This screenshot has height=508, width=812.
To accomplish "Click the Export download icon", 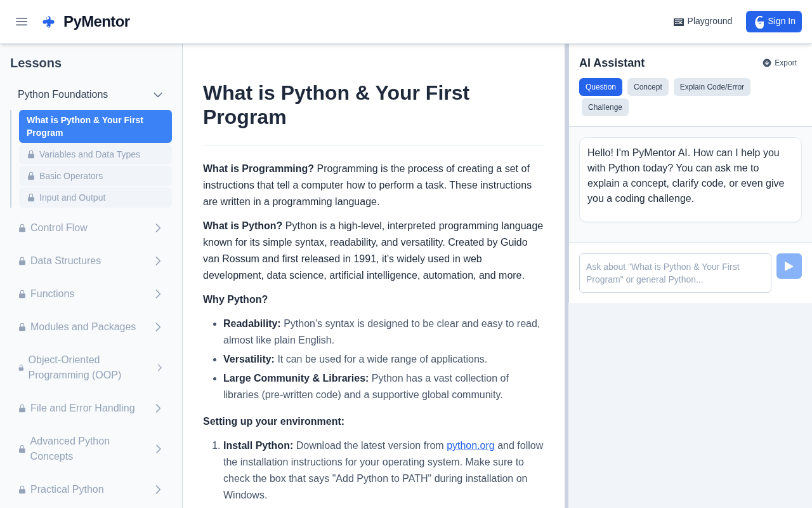I will tap(767, 63).
